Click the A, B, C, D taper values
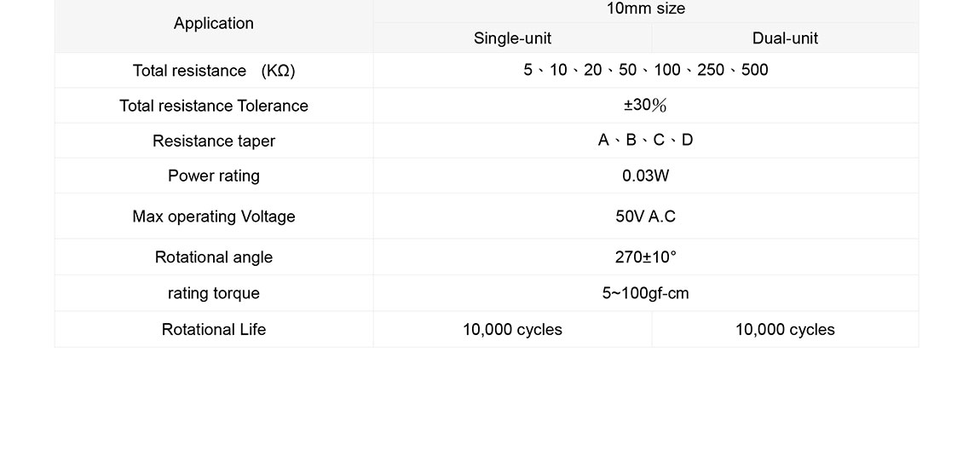Viewport: 980px width, 450px height. (645, 141)
